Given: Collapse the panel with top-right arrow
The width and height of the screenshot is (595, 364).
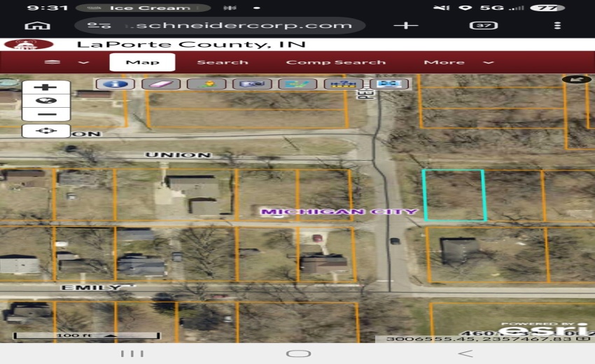Looking at the screenshot, I should point(576,80).
